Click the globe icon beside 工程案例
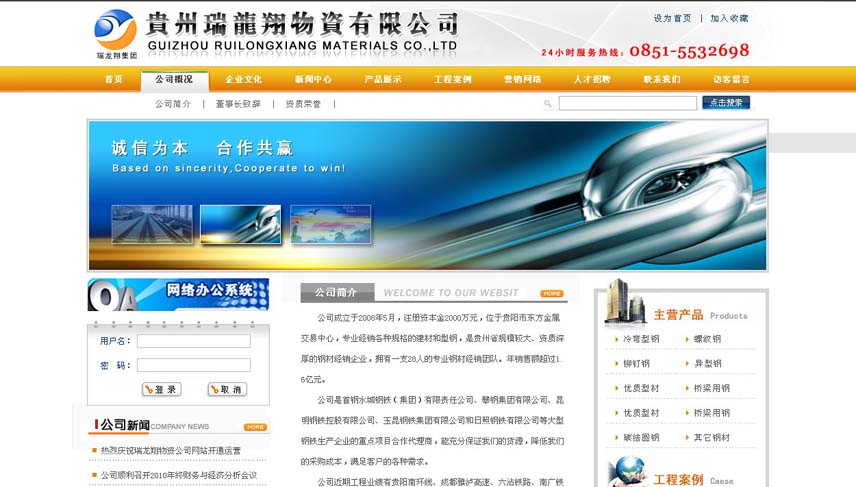 628,471
